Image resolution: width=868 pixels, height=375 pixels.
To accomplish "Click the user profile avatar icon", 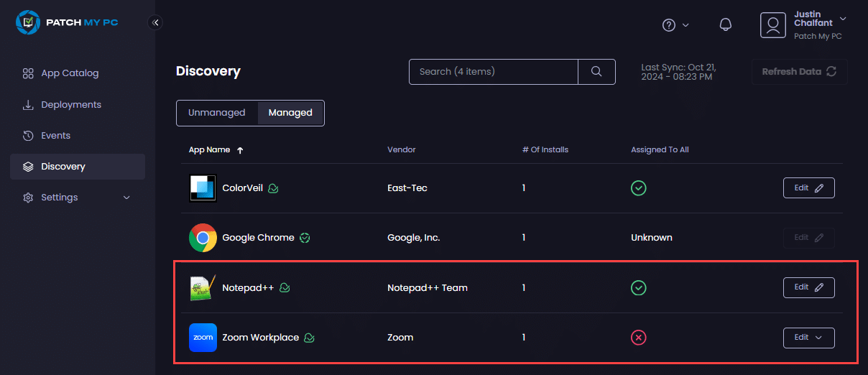I will pyautogui.click(x=773, y=25).
